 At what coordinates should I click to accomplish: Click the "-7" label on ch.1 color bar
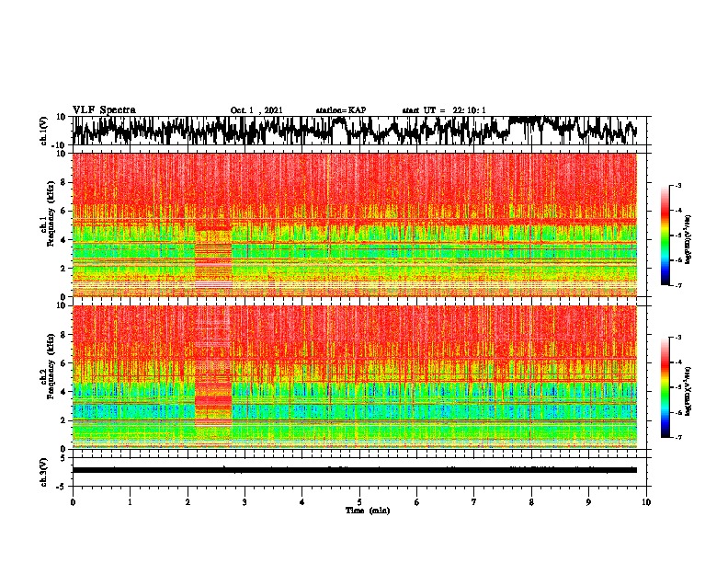pyautogui.click(x=677, y=285)
